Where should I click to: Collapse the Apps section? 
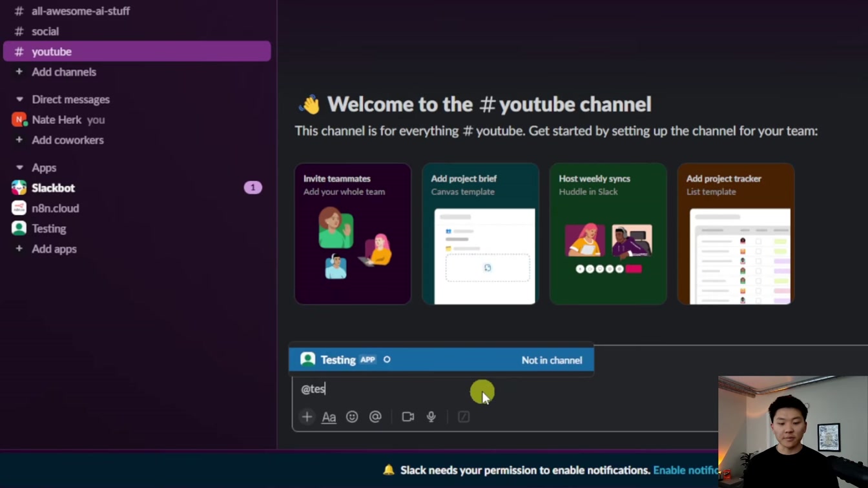coord(19,168)
